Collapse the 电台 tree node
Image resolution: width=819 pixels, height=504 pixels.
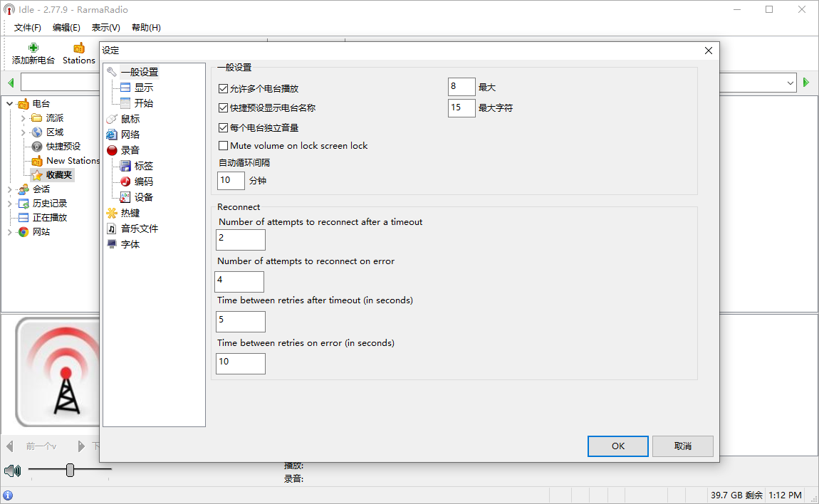(10, 104)
